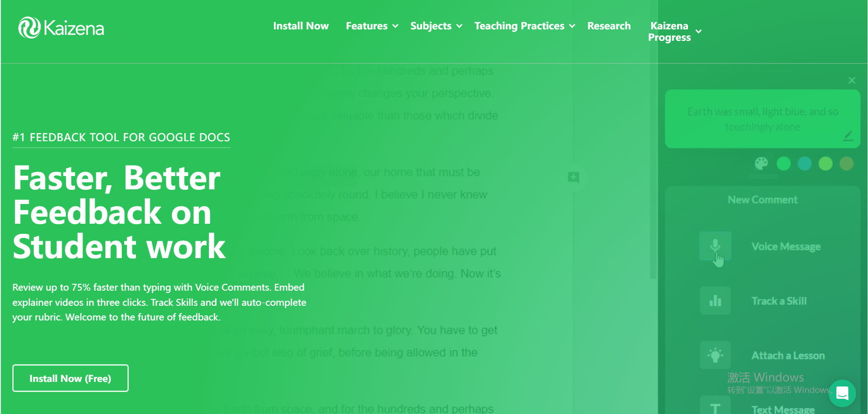Viewport: 868px width, 414px height.
Task: Click the pencil edit icon in highlight card
Action: (x=848, y=136)
